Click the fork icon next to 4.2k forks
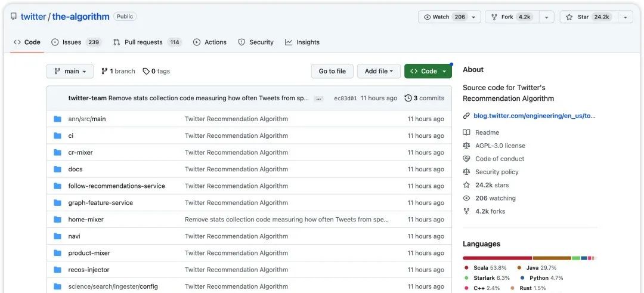Image resolution: width=644 pixels, height=293 pixels. [x=466, y=211]
